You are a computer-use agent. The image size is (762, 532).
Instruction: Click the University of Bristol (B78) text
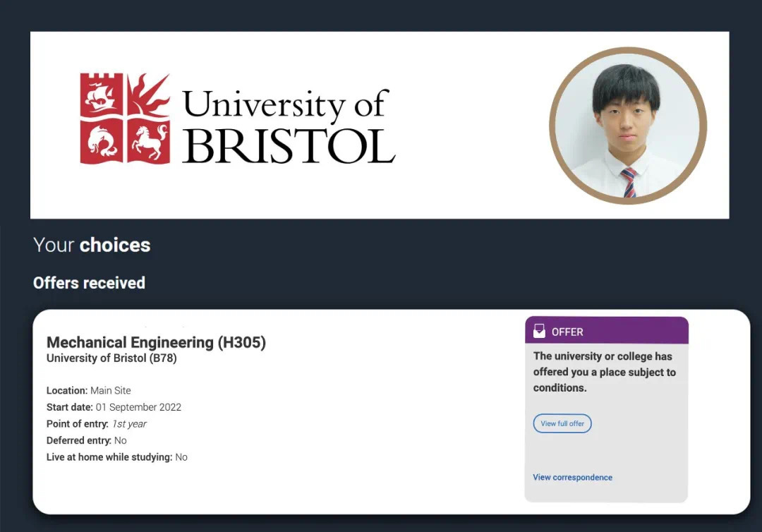[x=111, y=358]
